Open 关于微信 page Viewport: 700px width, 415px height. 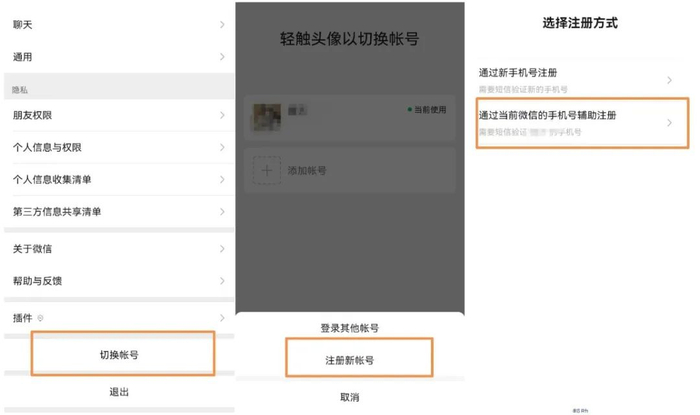pos(119,249)
